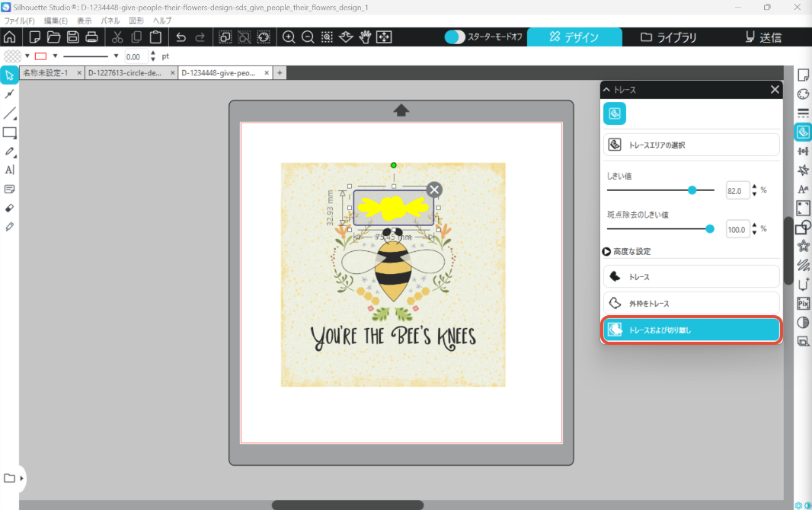Image resolution: width=812 pixels, height=510 pixels.
Task: Click the Deselect All icon
Action: [x=244, y=37]
